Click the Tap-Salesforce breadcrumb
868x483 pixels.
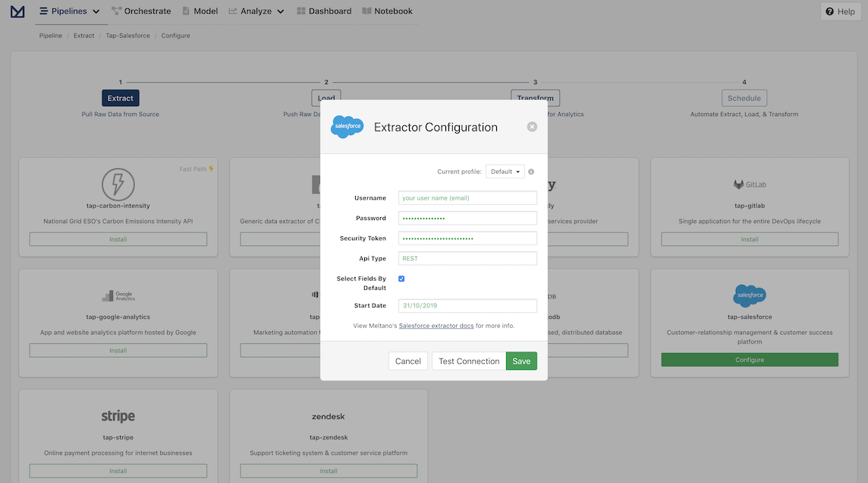[128, 36]
